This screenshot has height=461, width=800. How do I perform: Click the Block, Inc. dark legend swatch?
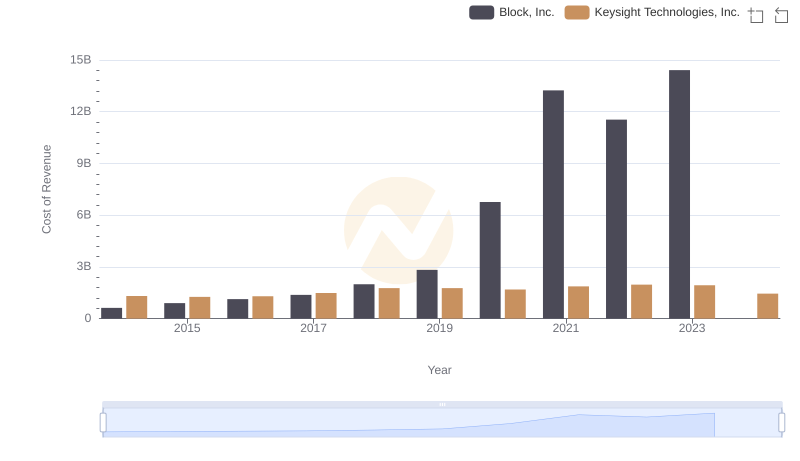point(481,12)
